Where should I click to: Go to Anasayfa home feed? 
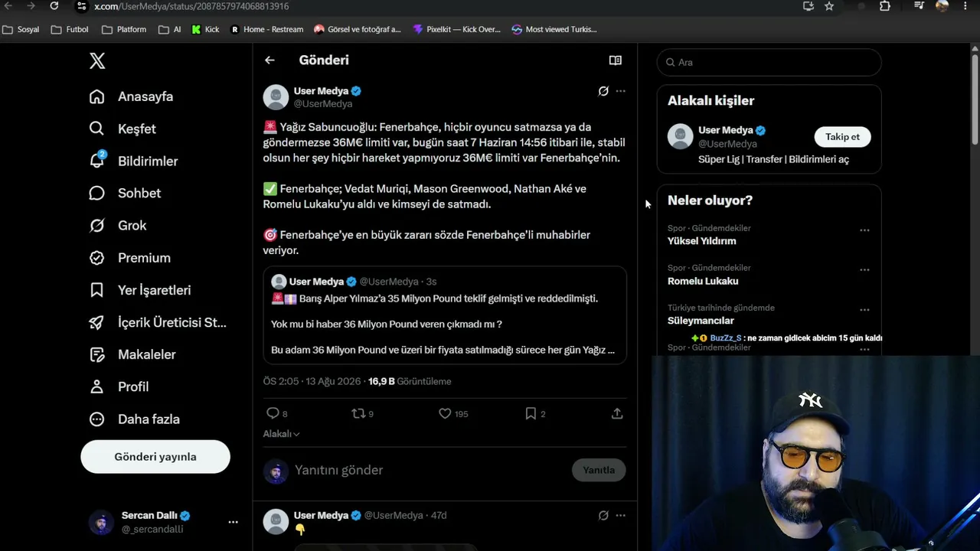(x=131, y=96)
